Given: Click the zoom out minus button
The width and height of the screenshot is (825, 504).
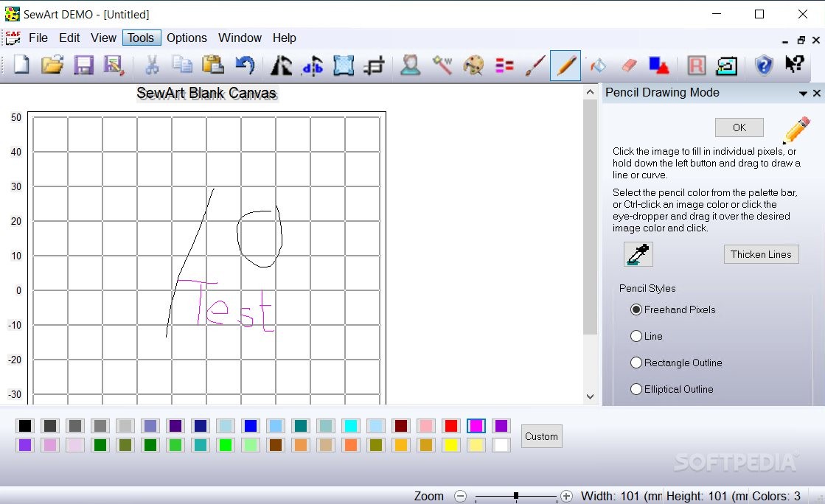Looking at the screenshot, I should tap(460, 496).
